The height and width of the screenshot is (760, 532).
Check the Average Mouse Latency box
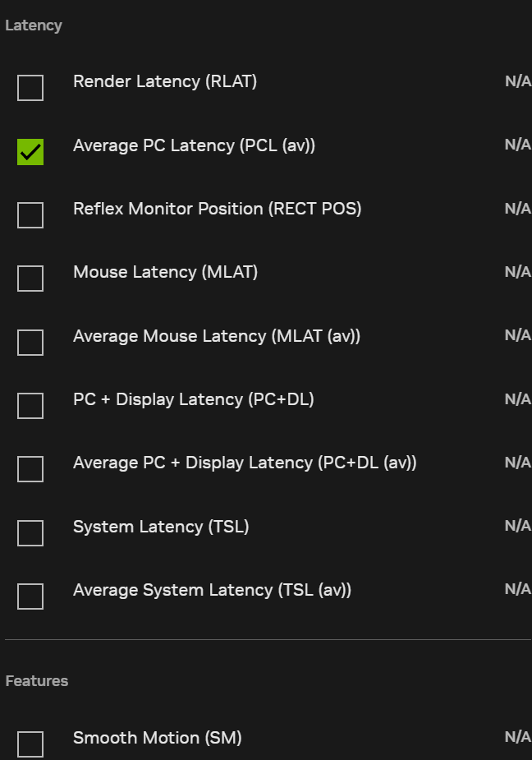[x=30, y=342]
